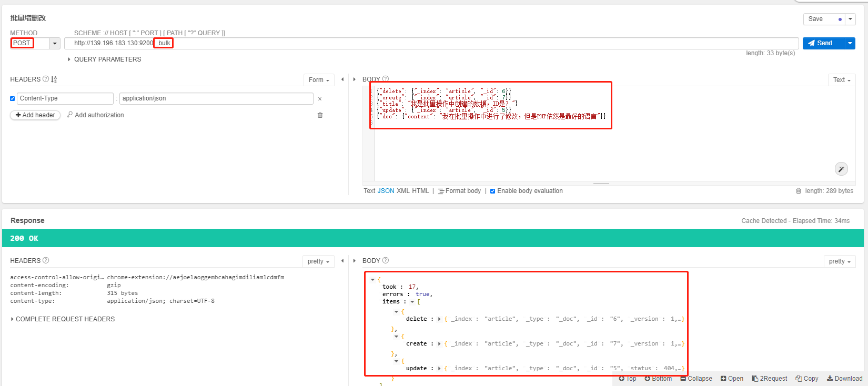
Task: Open response headers pretty dropdown
Action: (x=318, y=261)
